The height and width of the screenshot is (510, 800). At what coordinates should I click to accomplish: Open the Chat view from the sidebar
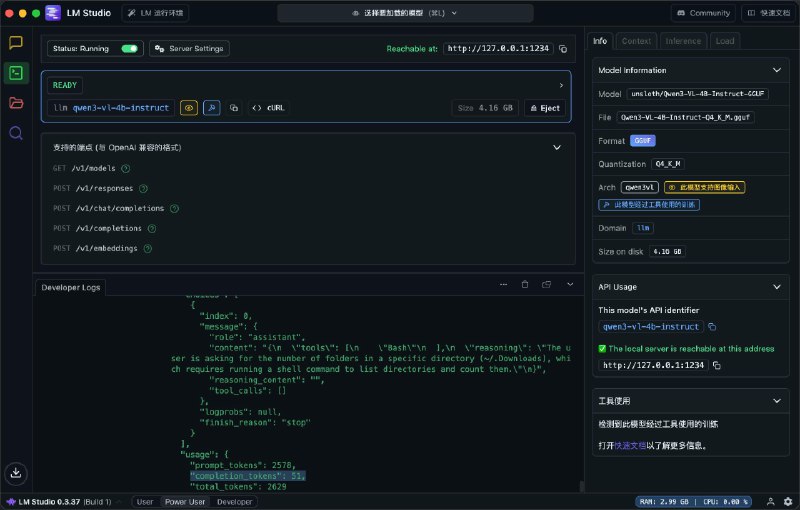(15, 42)
